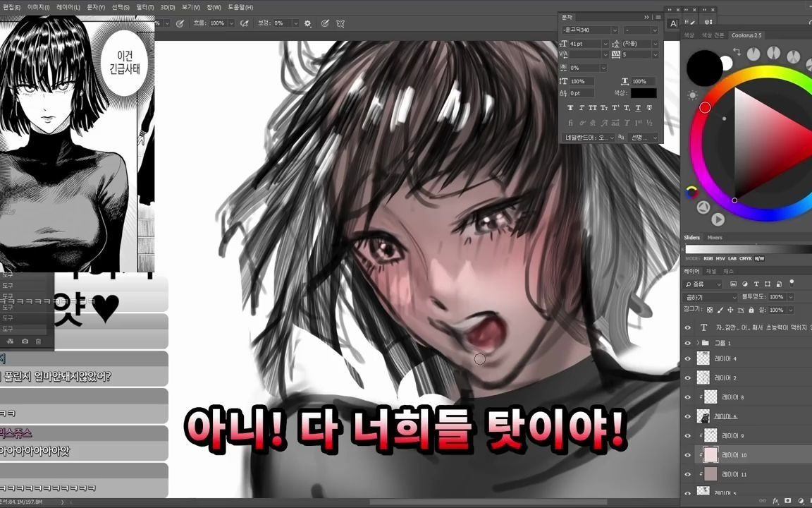
Task: Apply Small Caps in Character panel
Action: point(604,108)
